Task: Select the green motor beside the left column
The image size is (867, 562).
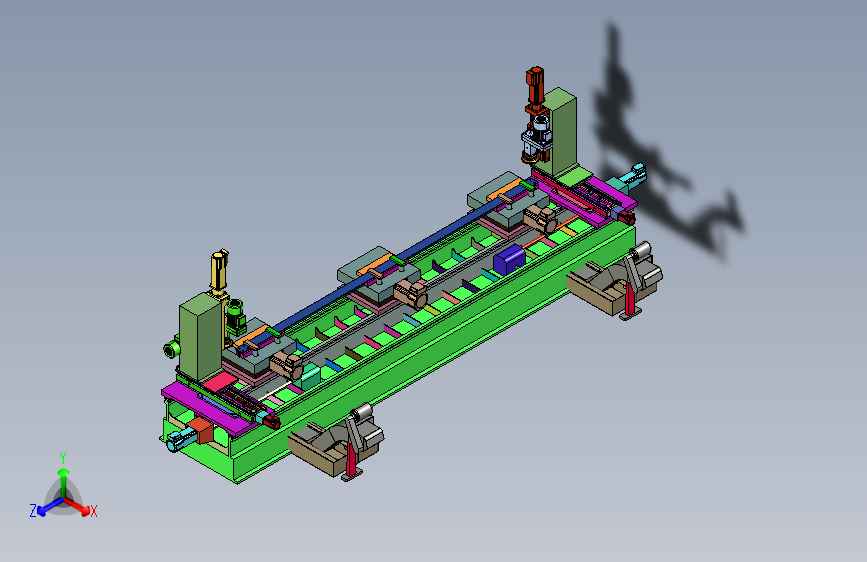Action: [x=235, y=317]
